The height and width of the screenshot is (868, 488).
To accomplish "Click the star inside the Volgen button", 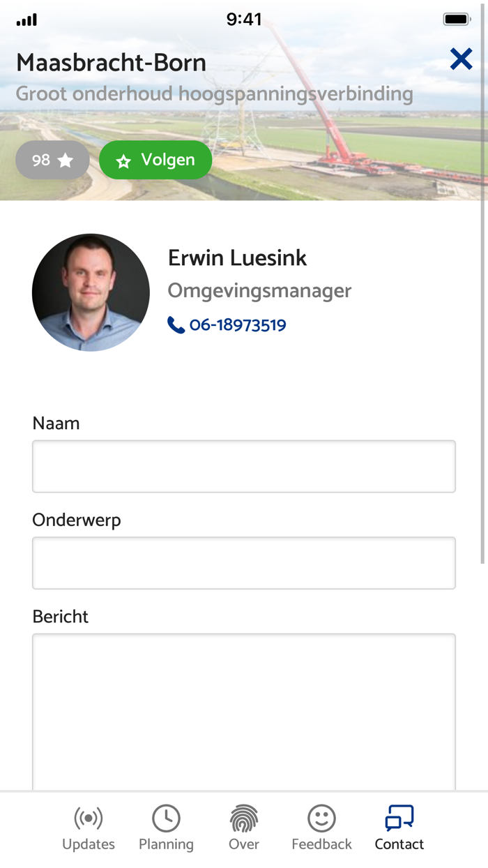I will [123, 160].
